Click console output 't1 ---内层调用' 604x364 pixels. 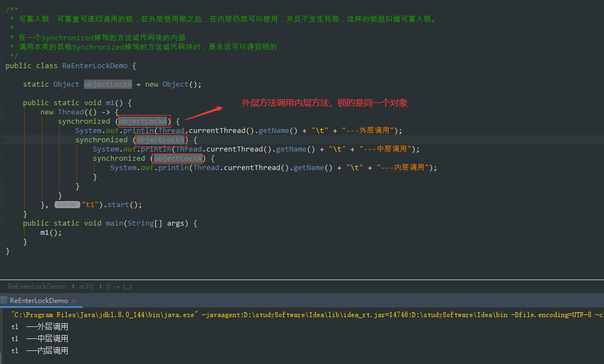pos(40,350)
